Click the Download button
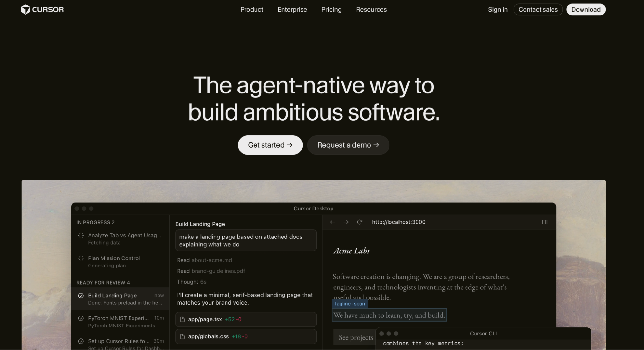644x350 pixels. click(586, 9)
